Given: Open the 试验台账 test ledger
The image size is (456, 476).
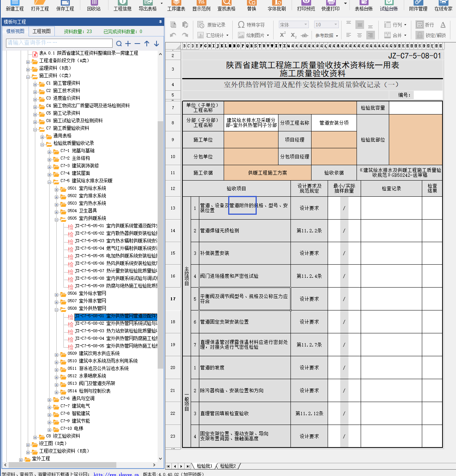Looking at the screenshot, I should [389, 6].
